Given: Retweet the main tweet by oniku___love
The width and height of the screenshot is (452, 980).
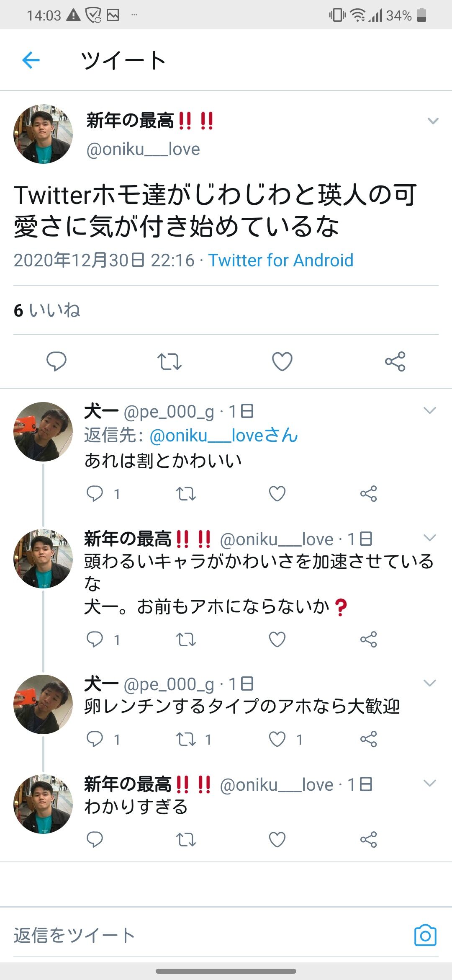Looking at the screenshot, I should 169,361.
